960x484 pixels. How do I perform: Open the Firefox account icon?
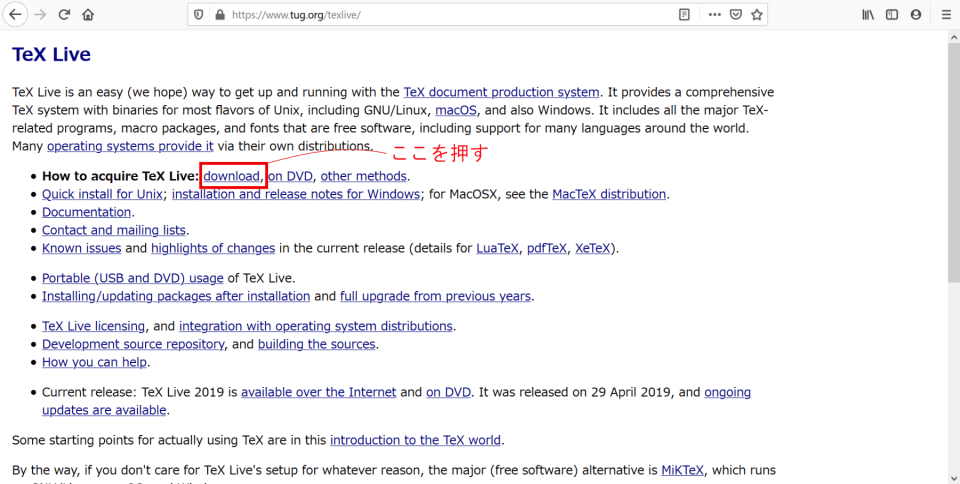[916, 15]
